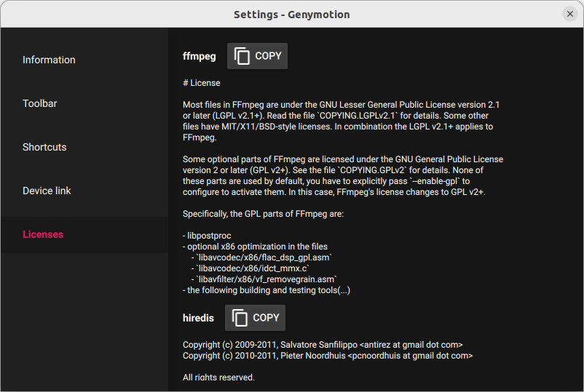Viewport: 584px width, 392px height.
Task: Open the Device link section
Action: (47, 191)
